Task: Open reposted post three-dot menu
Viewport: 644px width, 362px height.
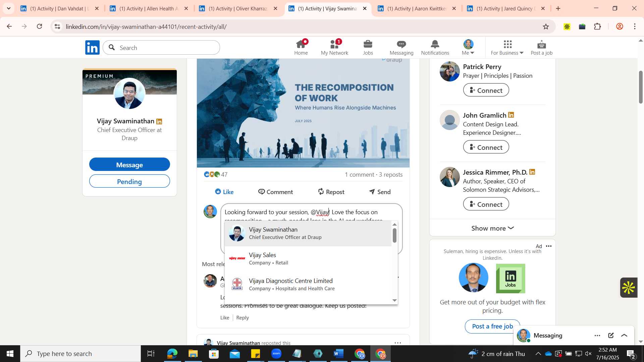Action: pyautogui.click(x=398, y=343)
